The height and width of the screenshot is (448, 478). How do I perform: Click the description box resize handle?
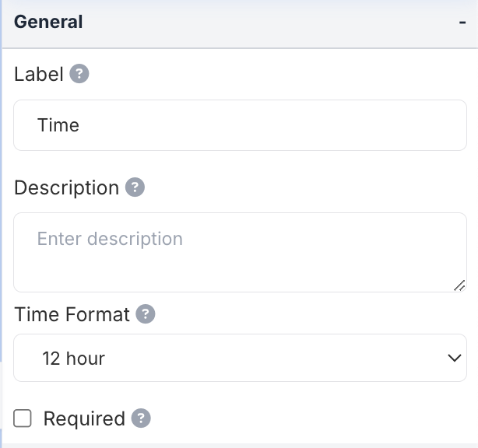point(459,285)
